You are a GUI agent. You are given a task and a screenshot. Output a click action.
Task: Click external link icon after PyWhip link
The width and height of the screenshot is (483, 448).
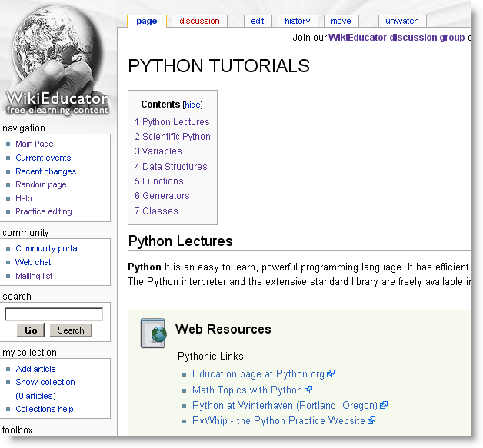[371, 420]
